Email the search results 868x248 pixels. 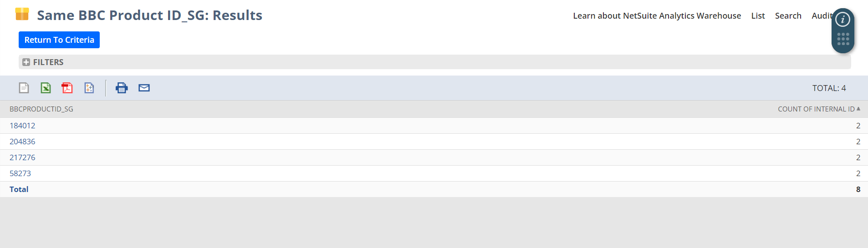(x=144, y=88)
